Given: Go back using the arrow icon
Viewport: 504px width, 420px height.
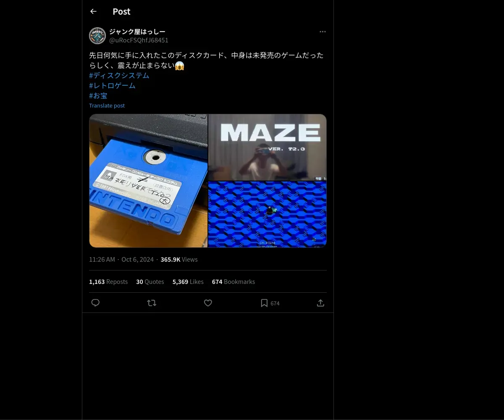Looking at the screenshot, I should (x=93, y=12).
